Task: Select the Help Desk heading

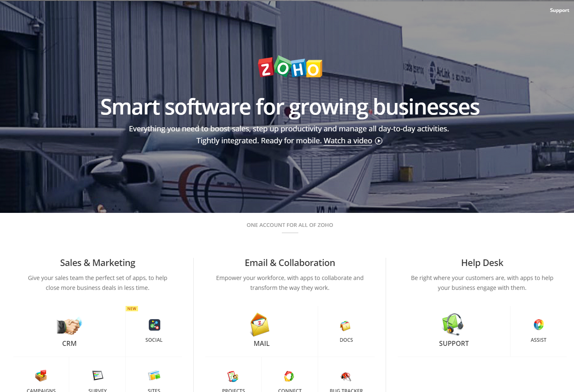Action: pos(482,263)
